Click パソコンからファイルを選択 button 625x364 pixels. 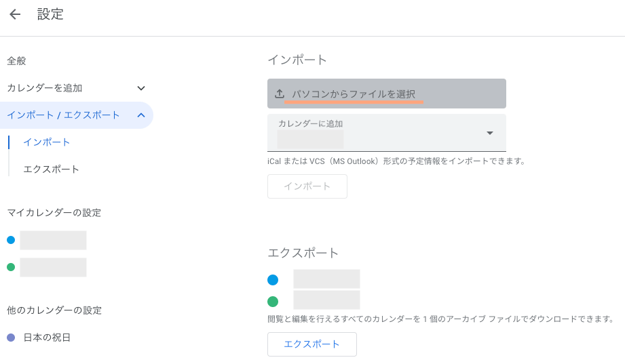point(386,94)
